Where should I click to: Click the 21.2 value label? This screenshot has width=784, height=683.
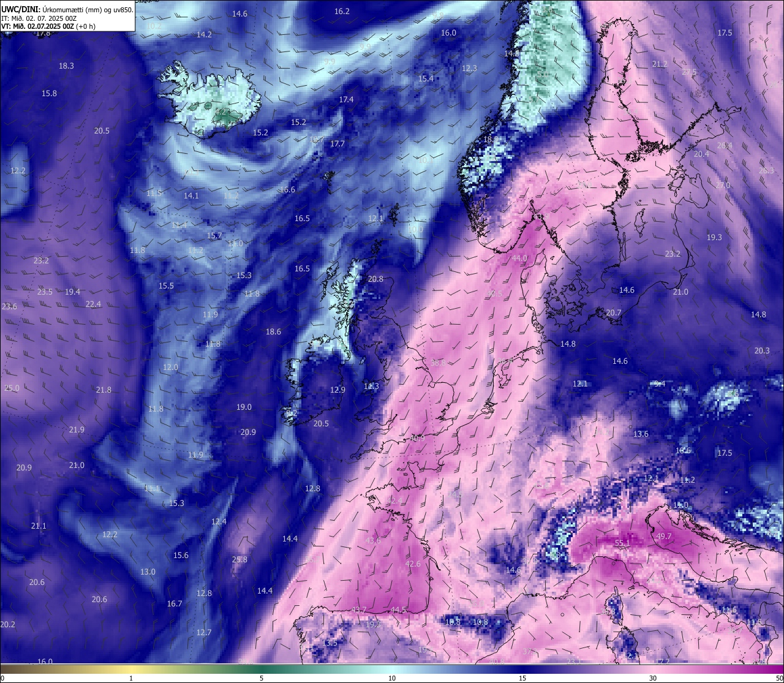coord(660,64)
